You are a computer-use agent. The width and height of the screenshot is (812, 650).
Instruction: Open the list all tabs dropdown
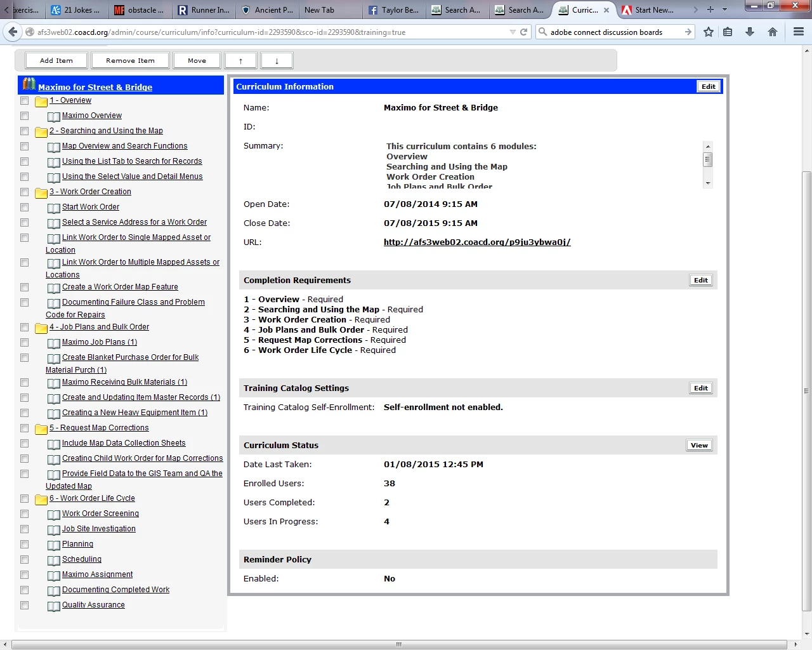(x=724, y=10)
